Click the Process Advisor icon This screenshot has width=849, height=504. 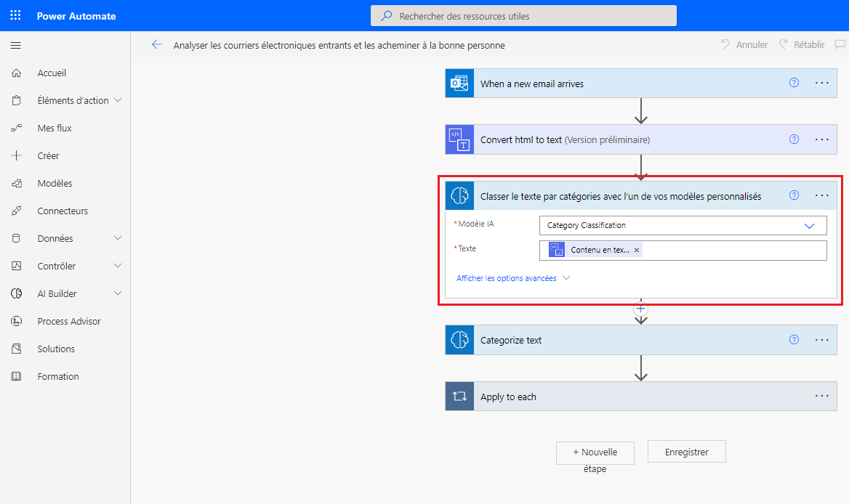(16, 321)
